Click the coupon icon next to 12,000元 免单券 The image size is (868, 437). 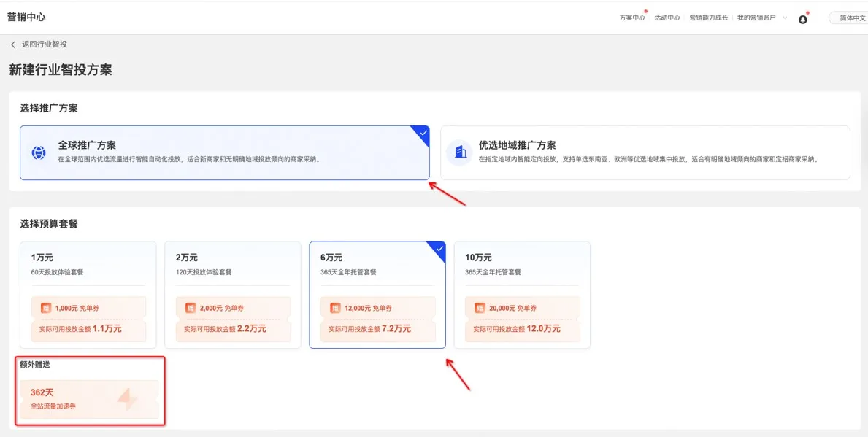point(335,309)
